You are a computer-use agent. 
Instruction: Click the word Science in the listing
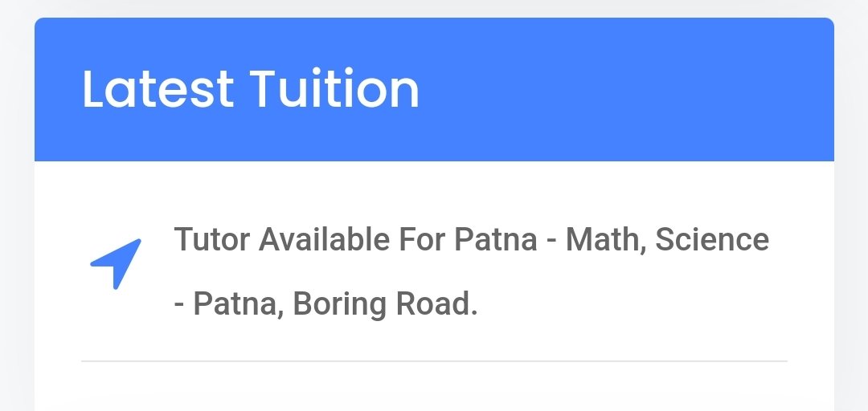(712, 239)
